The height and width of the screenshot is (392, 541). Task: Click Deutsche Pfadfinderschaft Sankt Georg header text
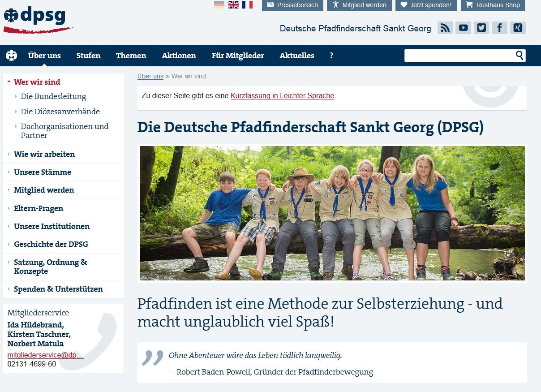(x=356, y=29)
